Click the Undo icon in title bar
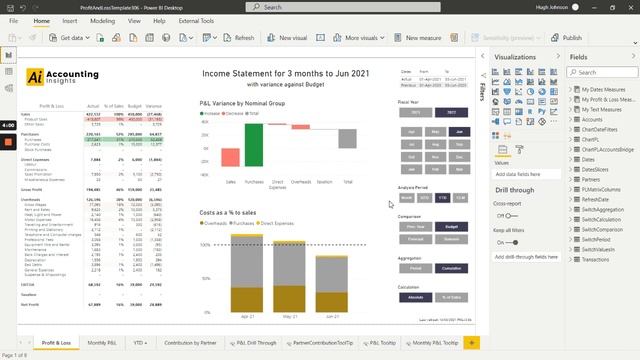 point(23,7)
